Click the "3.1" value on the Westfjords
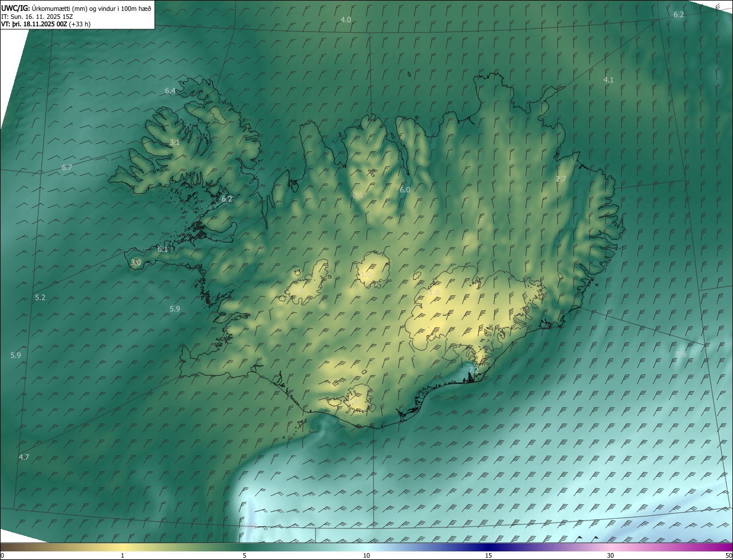733x560 pixels. point(175,142)
